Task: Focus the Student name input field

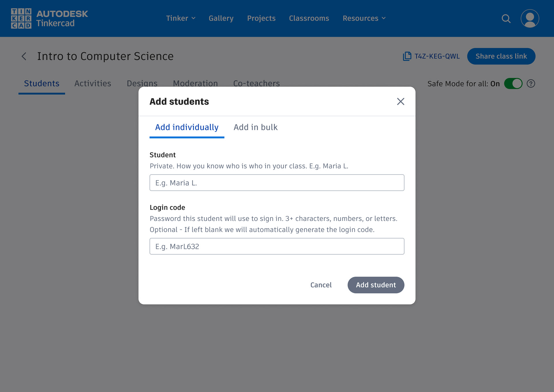Action: (x=277, y=183)
